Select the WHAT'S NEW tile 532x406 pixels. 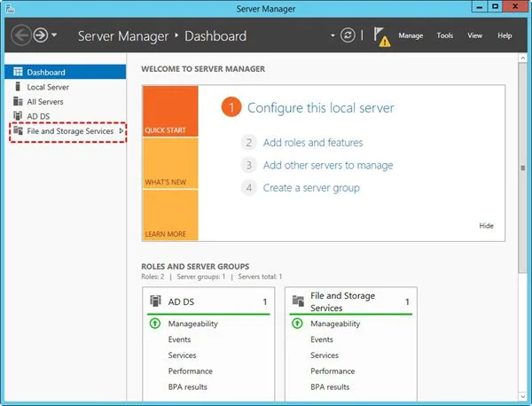[x=170, y=163]
